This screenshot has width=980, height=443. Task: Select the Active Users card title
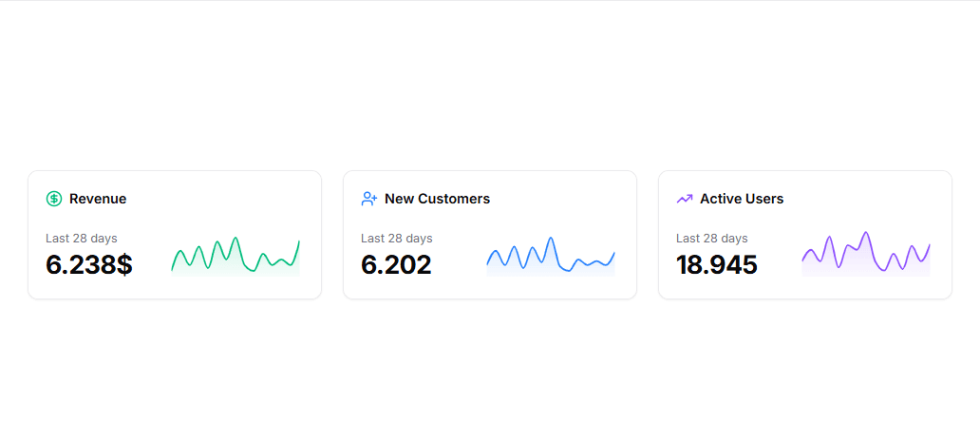coord(742,199)
